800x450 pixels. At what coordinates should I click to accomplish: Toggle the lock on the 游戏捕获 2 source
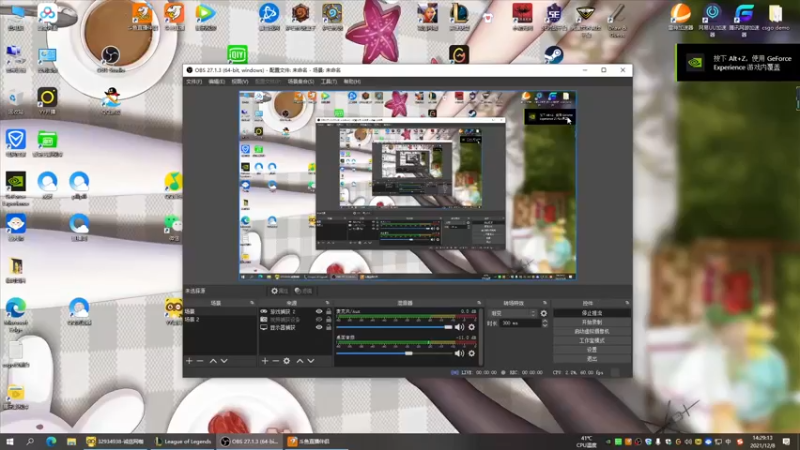pos(328,311)
